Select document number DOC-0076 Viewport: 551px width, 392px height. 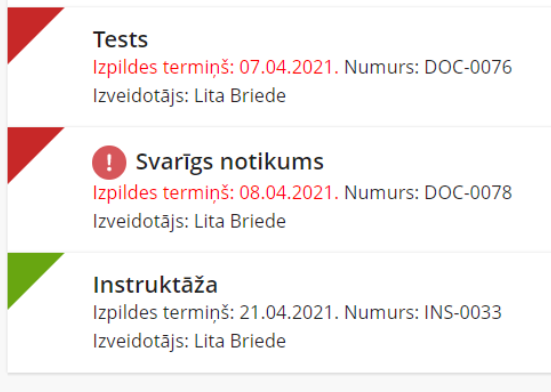[x=468, y=67]
